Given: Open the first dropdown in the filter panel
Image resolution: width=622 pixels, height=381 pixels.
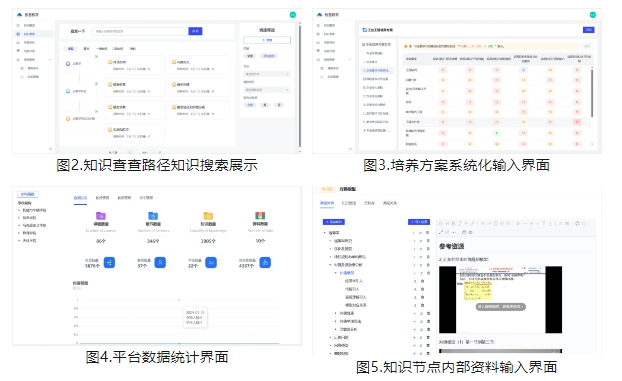Looking at the screenshot, I should point(267,74).
